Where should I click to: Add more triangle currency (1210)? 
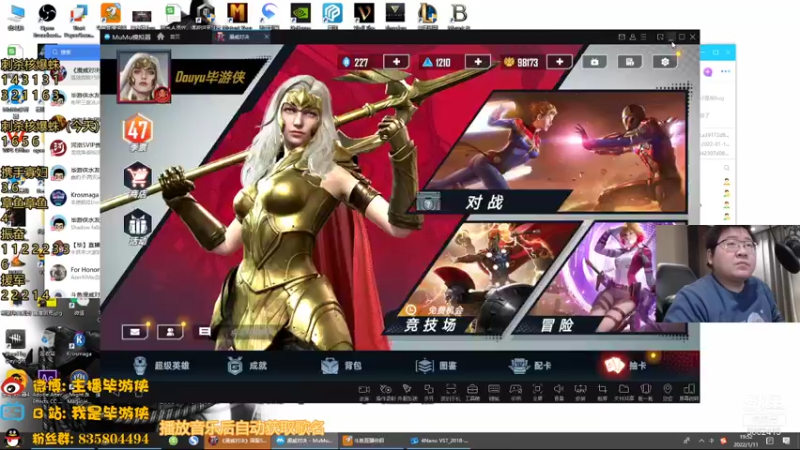pos(478,62)
